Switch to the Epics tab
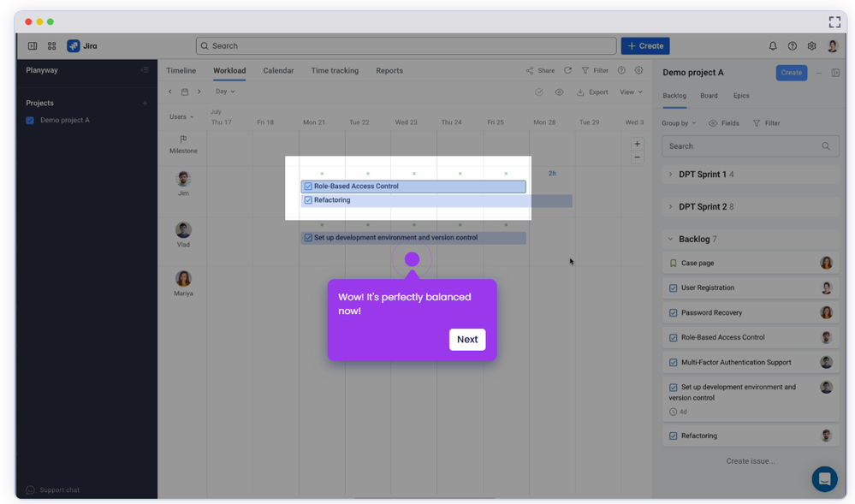Screen dimensions: 855x504 (x=741, y=96)
